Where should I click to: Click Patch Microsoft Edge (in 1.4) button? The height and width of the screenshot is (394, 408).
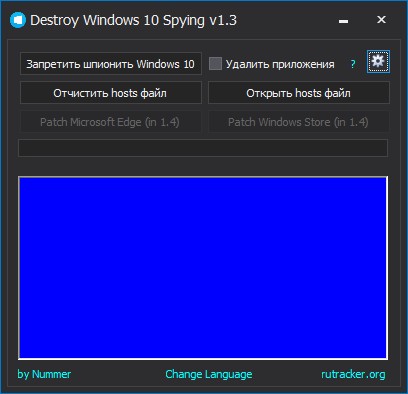coord(111,122)
